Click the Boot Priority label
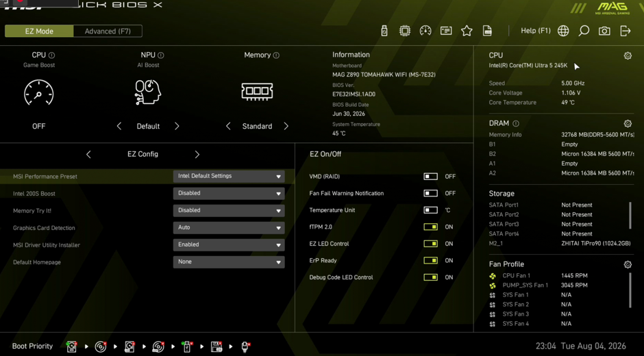644x356 pixels. tap(32, 346)
